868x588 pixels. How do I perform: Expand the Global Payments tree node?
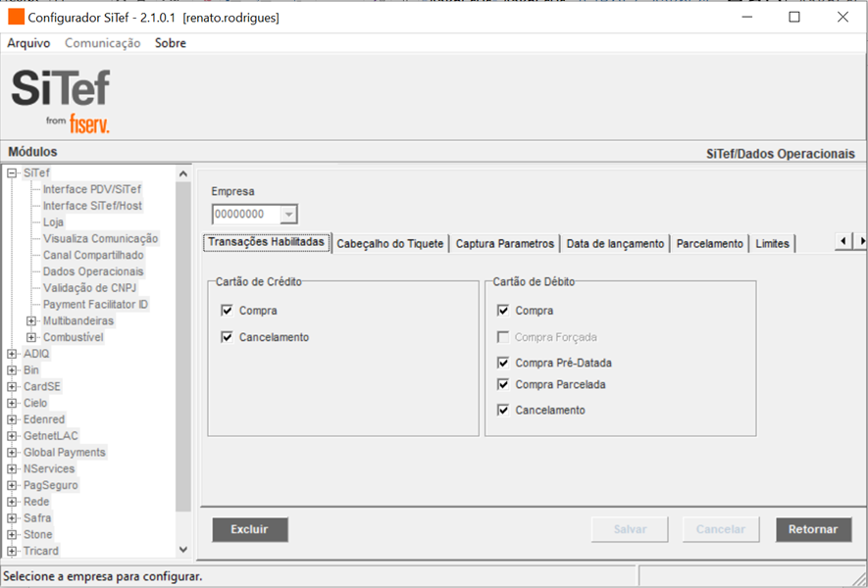click(x=12, y=453)
